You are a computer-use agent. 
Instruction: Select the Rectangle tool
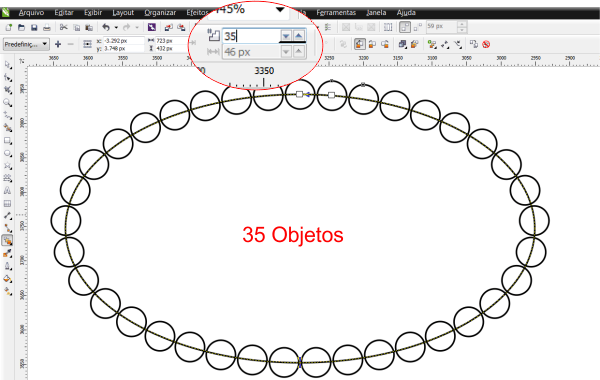tap(8, 140)
